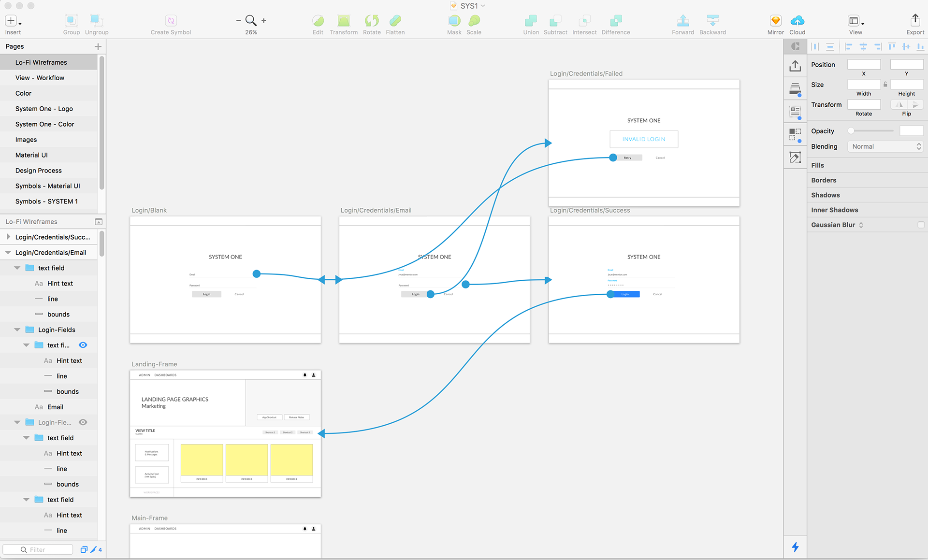This screenshot has height=560, width=928.
Task: Enable the Gaussian Blur checkbox
Action: click(x=920, y=225)
